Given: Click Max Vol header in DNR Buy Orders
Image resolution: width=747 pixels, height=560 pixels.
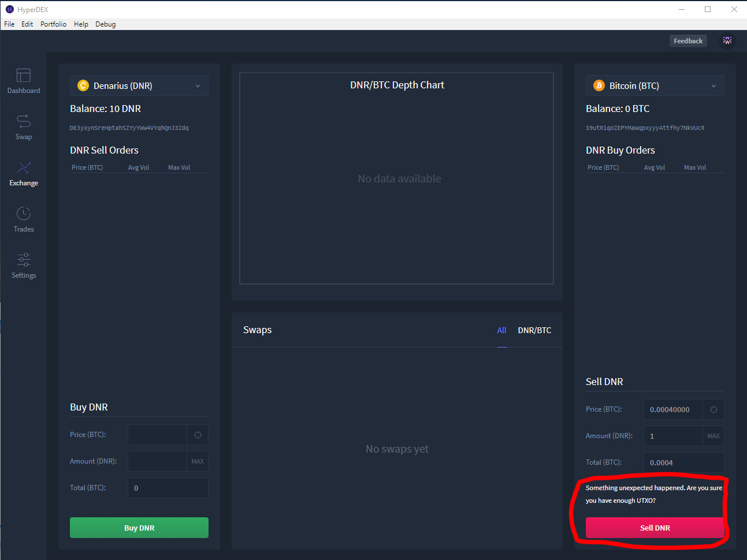Looking at the screenshot, I should point(695,167).
